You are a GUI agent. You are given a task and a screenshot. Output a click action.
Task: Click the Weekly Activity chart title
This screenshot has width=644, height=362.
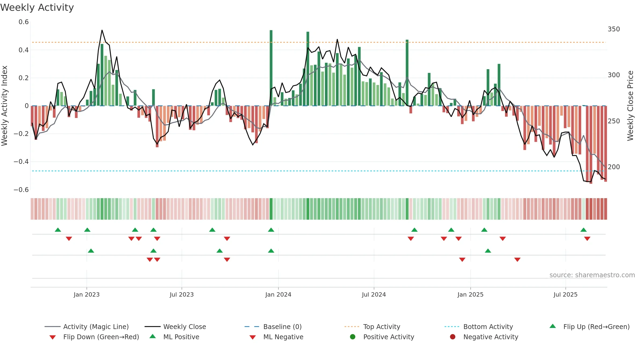(37, 8)
